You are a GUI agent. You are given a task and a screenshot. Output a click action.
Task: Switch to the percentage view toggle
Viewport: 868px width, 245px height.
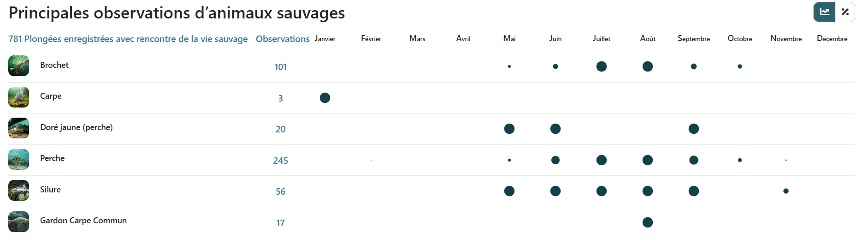point(845,12)
